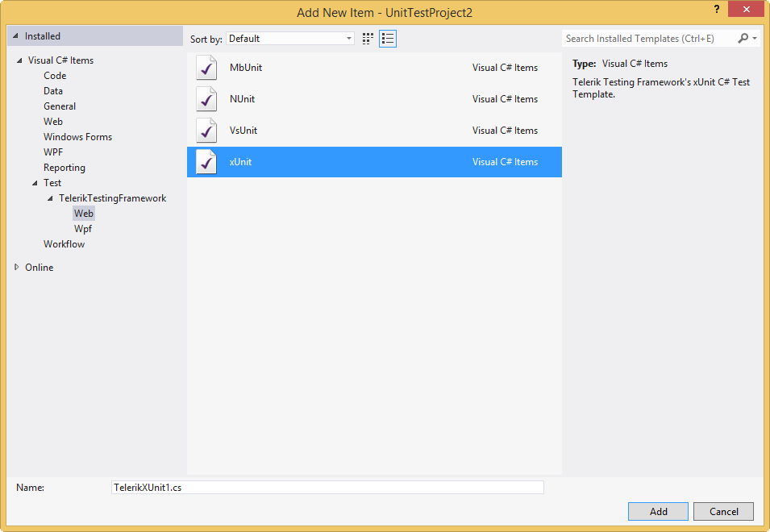Open search options dropdown arrow
The width and height of the screenshot is (770, 532).
click(755, 38)
